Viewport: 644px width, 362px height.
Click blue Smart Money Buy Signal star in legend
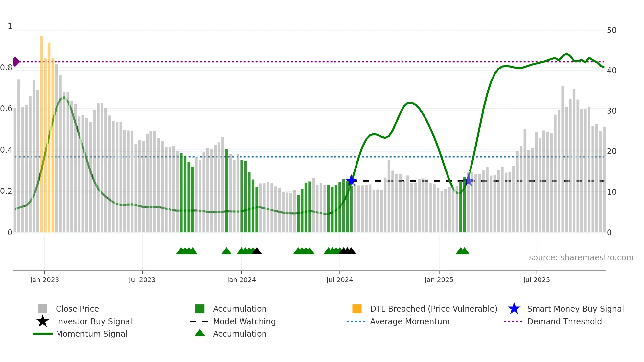[514, 309]
